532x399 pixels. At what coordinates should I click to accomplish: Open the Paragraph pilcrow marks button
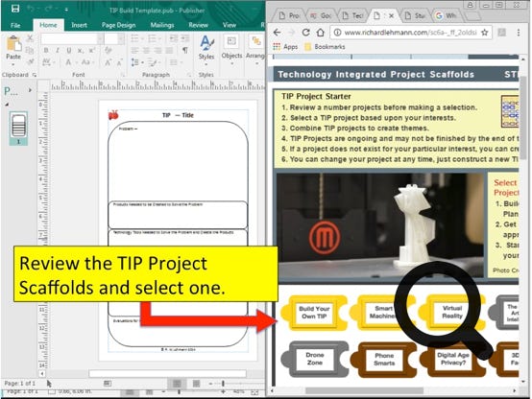pyautogui.click(x=185, y=51)
